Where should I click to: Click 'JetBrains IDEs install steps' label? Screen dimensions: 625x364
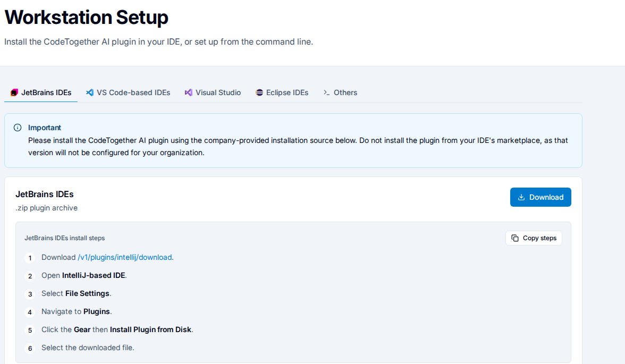coord(65,238)
